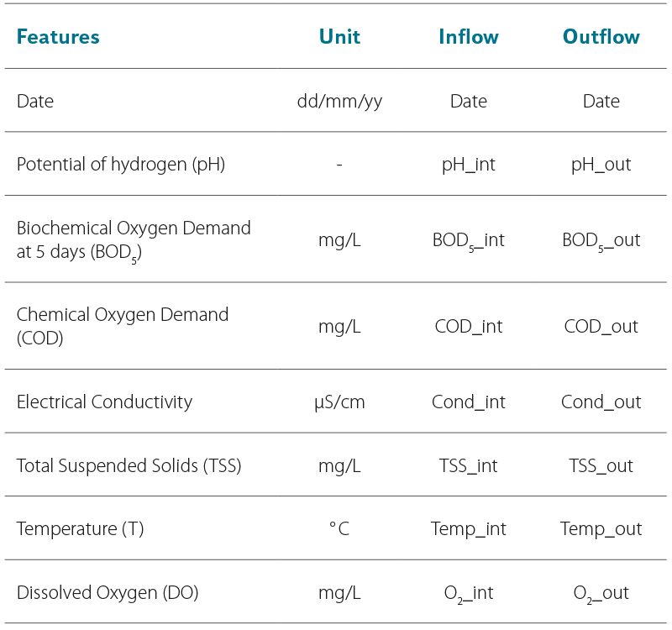
Task: Click the Temp_out cell
Action: coord(601,529)
